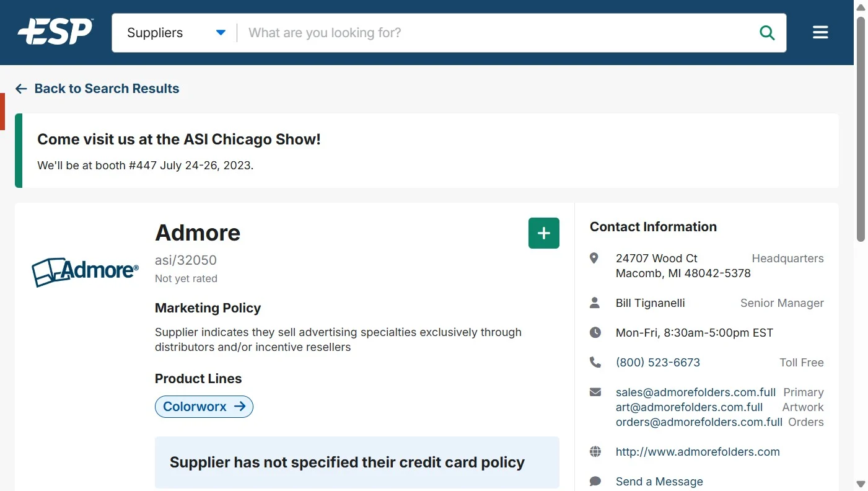Click the ASI Chicago Show announcement heading
Viewport: 868px width, 491px height.
tap(179, 139)
